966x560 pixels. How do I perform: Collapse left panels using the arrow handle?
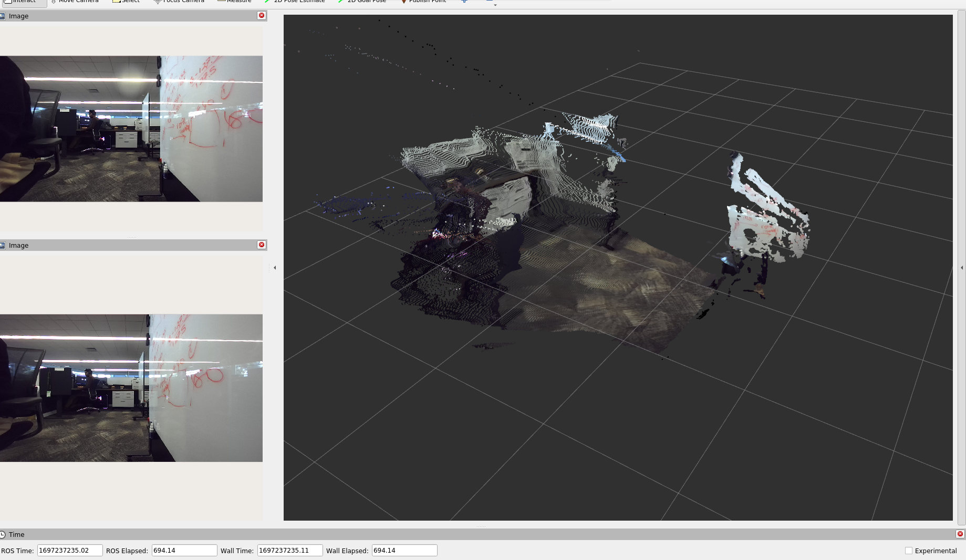[275, 268]
